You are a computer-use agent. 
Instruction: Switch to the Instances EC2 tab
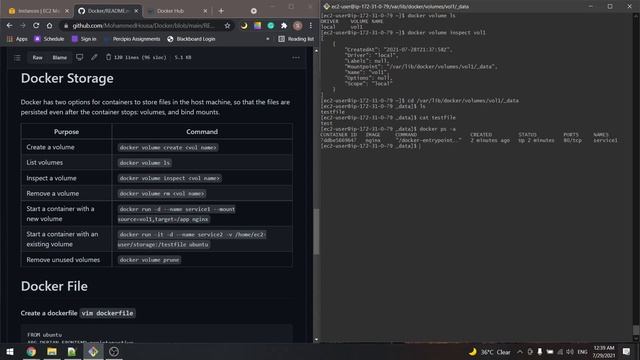tap(38, 11)
